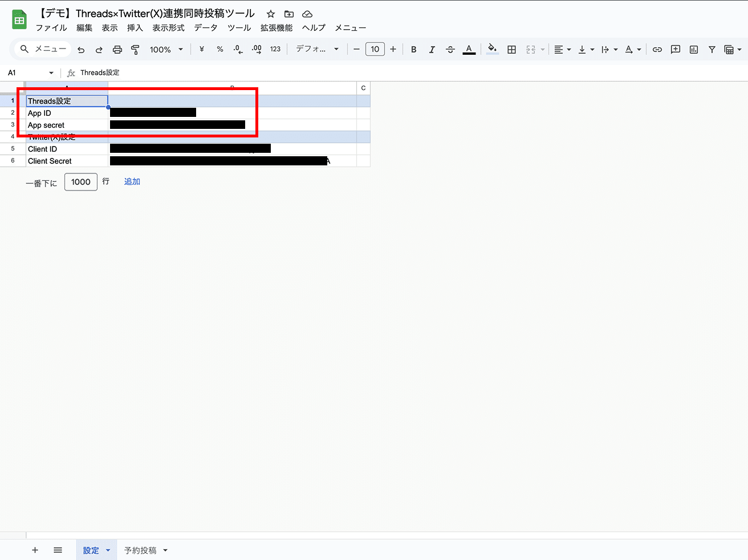Open the 表示形式 menu
The image size is (748, 560).
point(168,28)
